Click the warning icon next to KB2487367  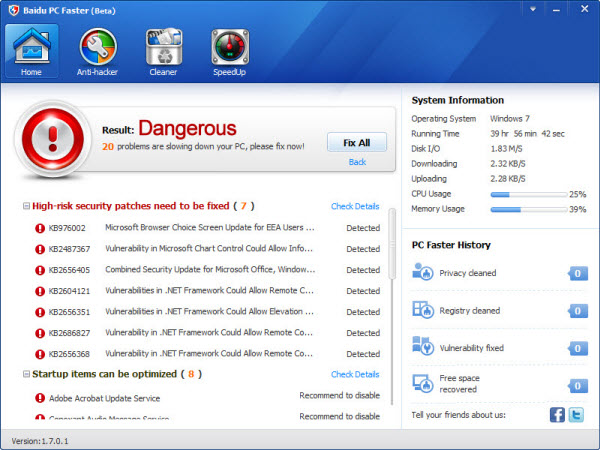point(40,249)
